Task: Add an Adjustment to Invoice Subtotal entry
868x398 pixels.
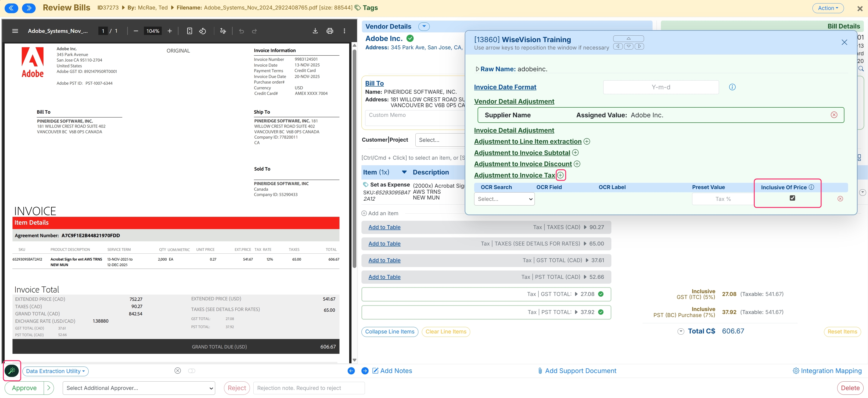Action: [x=575, y=153]
